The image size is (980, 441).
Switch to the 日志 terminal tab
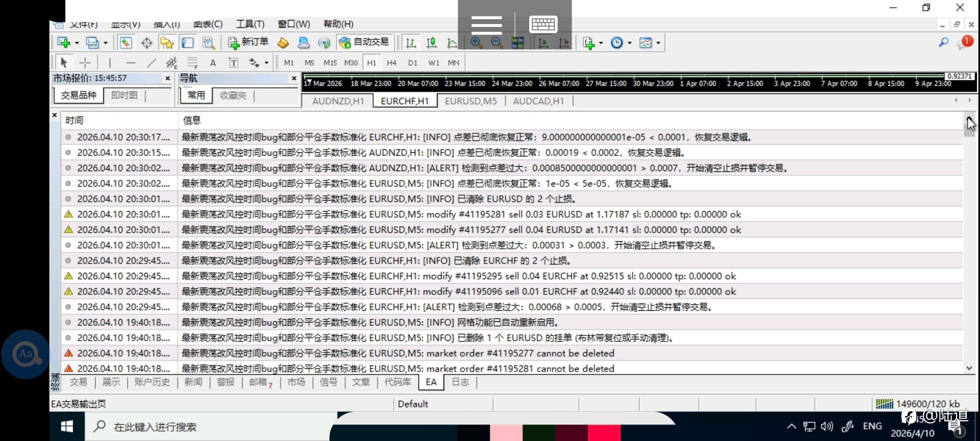(460, 382)
